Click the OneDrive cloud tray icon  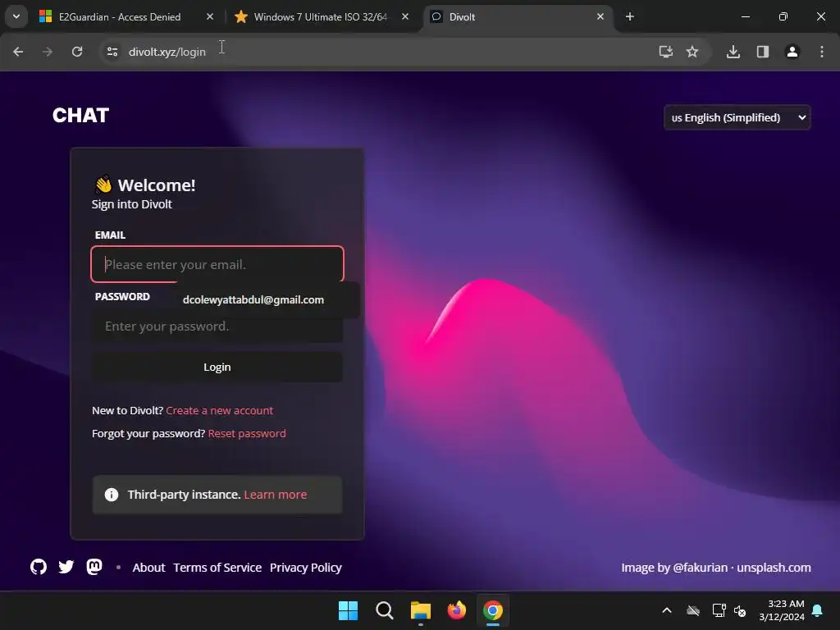click(x=693, y=610)
